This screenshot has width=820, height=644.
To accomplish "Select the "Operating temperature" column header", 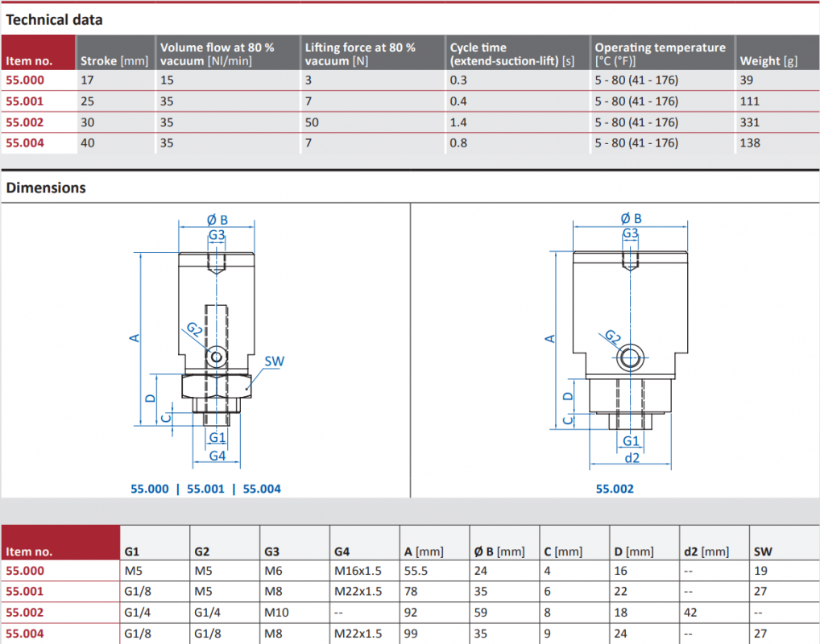I will click(660, 54).
